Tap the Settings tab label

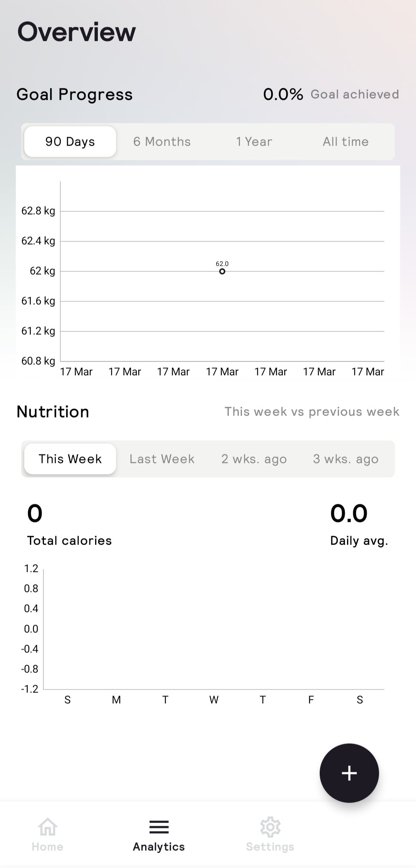click(x=270, y=846)
